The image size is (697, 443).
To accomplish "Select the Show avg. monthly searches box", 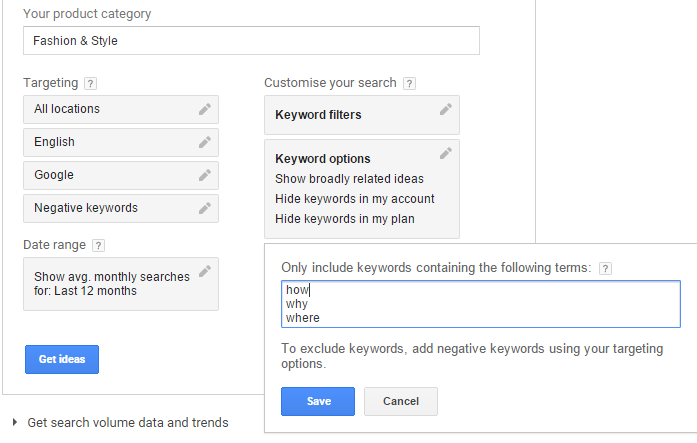I will click(x=121, y=283).
